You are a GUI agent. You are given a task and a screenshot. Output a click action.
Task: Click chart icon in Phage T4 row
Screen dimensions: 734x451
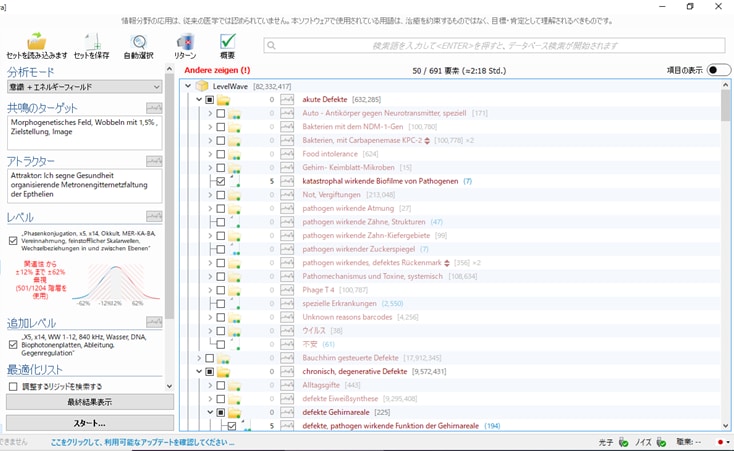287,290
